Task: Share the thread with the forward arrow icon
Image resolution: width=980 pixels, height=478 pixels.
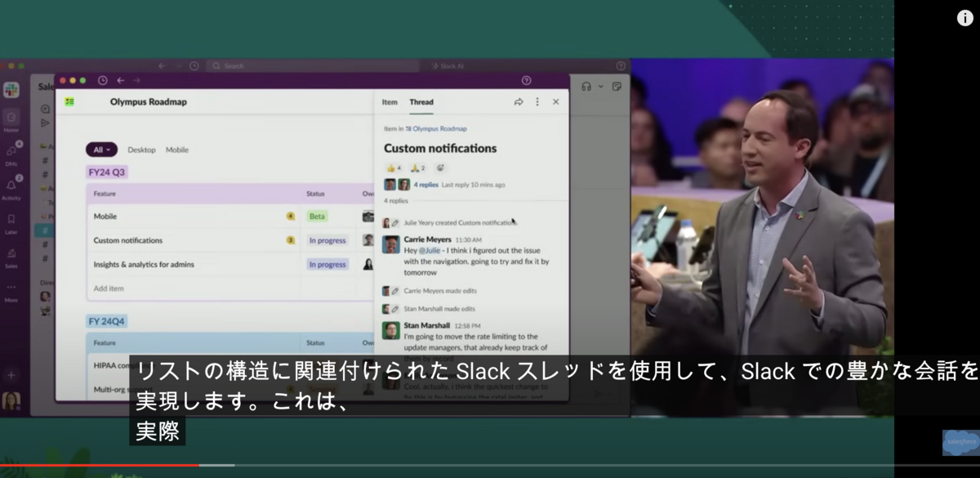Action: coord(519,102)
